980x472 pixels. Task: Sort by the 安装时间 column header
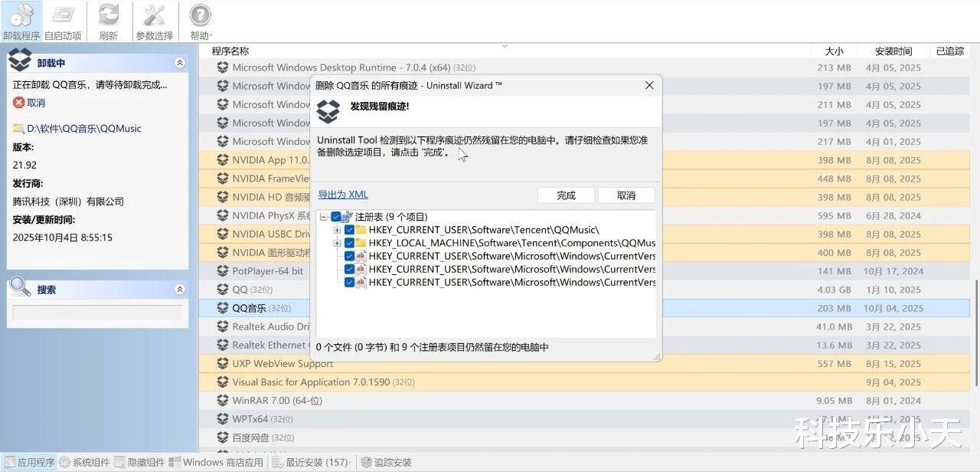pyautogui.click(x=893, y=51)
